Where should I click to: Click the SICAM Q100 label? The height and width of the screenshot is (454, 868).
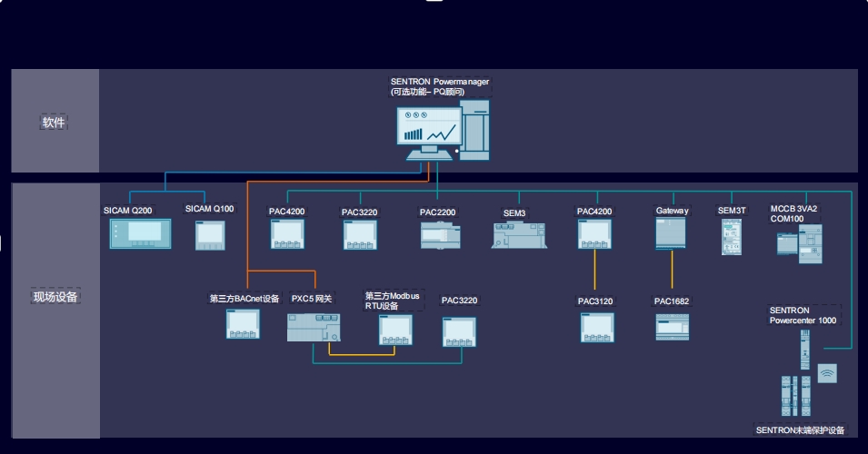209,209
